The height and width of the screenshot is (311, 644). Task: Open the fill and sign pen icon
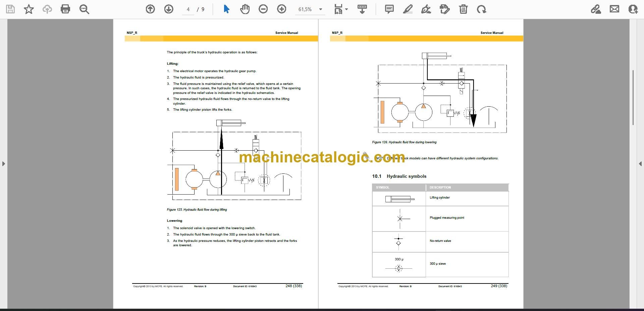(596, 9)
